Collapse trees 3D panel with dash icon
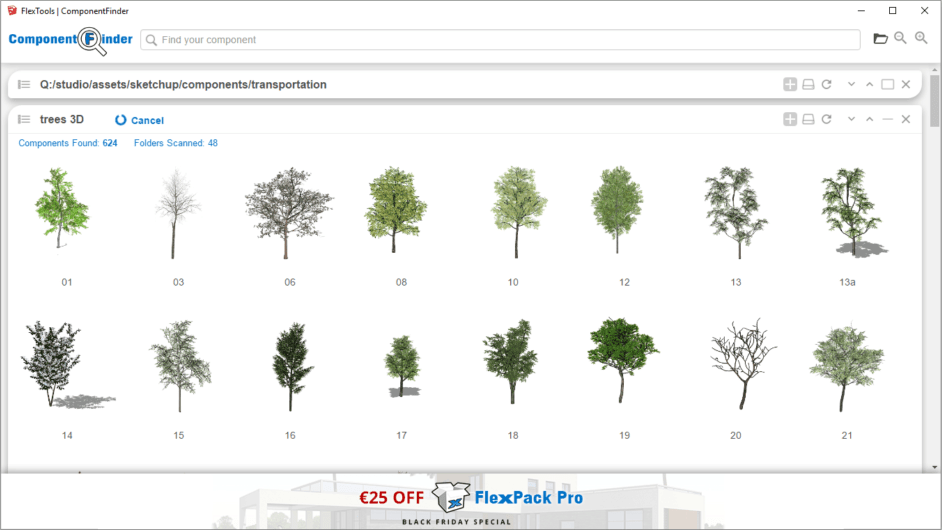 [x=887, y=120]
